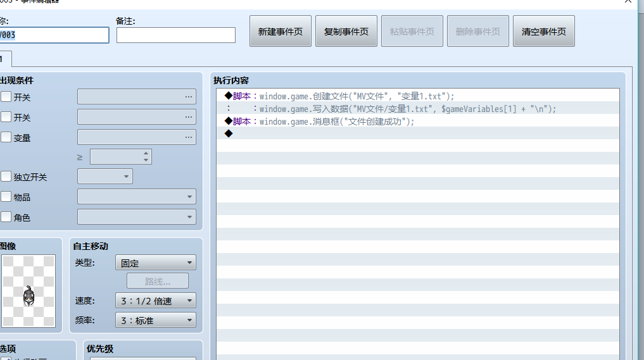
Task: Tick the 物品 condition checkbox
Action: [6, 197]
